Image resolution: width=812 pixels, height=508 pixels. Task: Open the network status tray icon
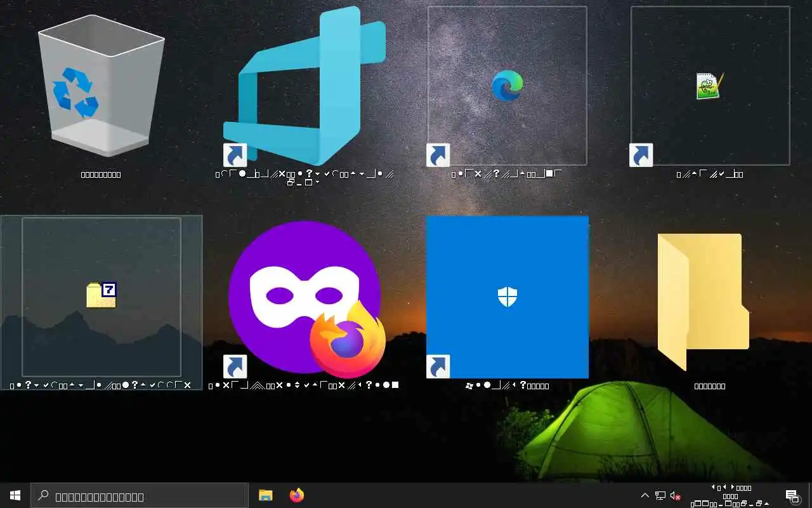coord(660,495)
